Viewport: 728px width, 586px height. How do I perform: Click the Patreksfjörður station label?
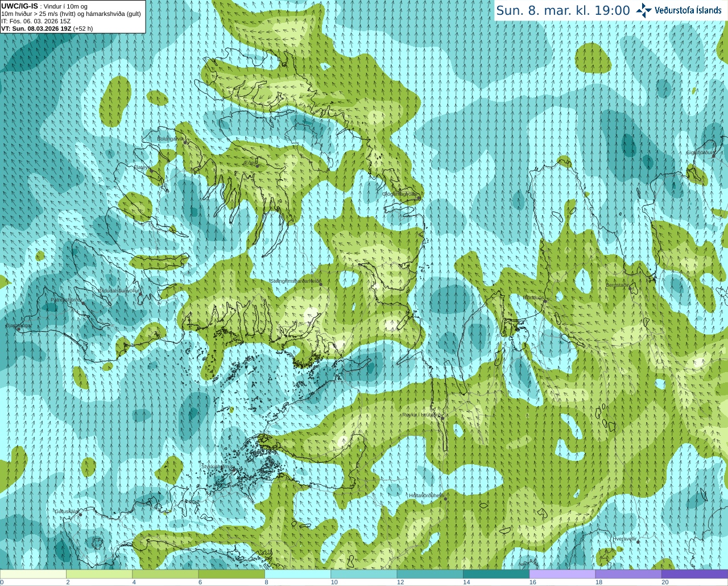tap(67, 299)
